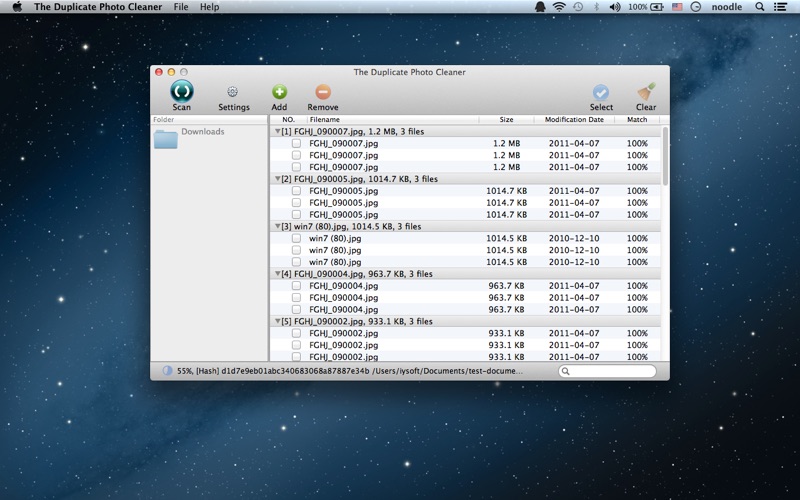This screenshot has height=500, width=800.
Task: Click second FGHJ_090002.jpg filename
Action: [343, 345]
